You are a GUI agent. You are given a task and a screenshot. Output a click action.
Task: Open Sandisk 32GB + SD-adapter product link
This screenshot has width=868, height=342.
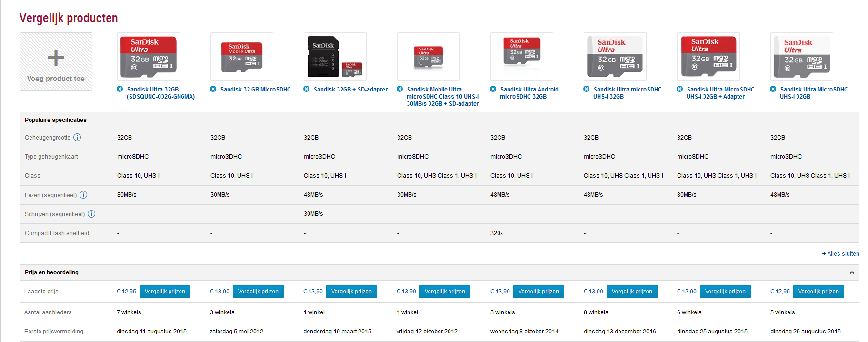click(x=350, y=90)
